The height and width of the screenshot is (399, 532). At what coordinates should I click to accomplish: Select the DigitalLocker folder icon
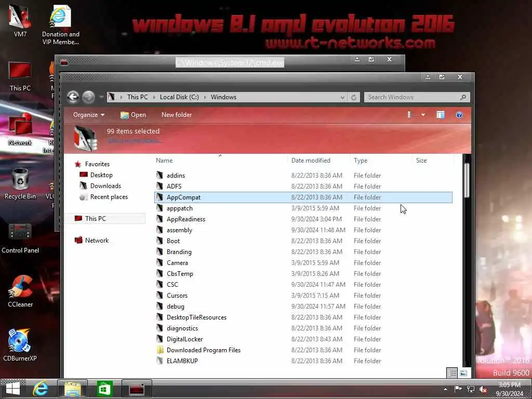160,339
